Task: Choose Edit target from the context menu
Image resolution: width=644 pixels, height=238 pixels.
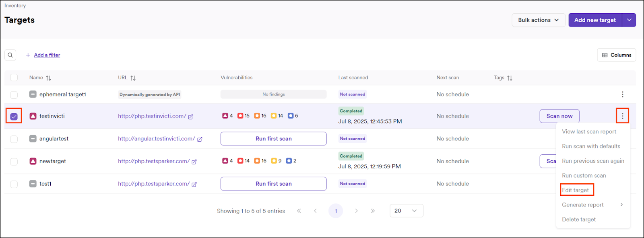Action: (x=576, y=190)
